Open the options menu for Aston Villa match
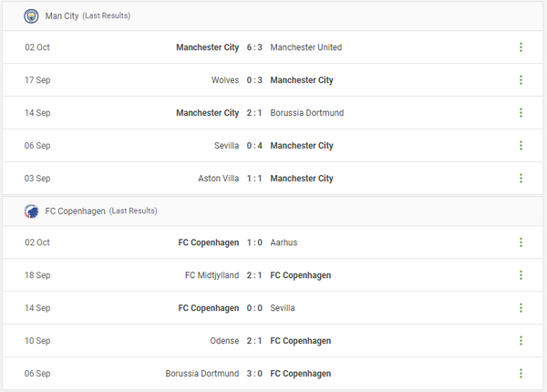Screen dimensions: 547x392 [x=521, y=179]
